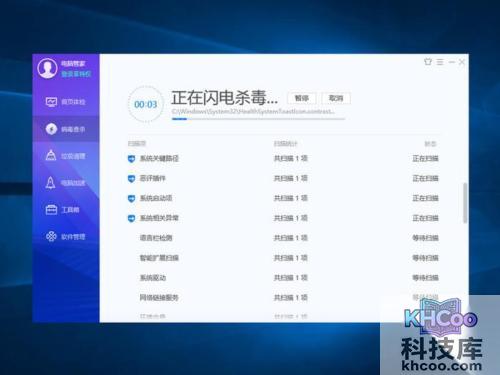Click shield icon beside 系统关键路径
Viewport: 500px width, 375px height.
point(131,159)
